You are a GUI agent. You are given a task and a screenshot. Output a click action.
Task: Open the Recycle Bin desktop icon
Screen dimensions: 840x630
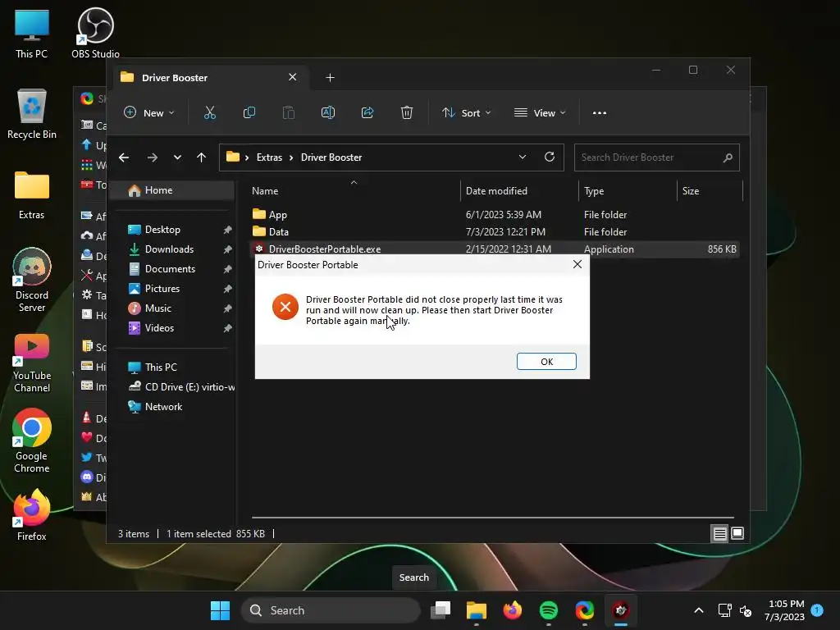(x=32, y=114)
